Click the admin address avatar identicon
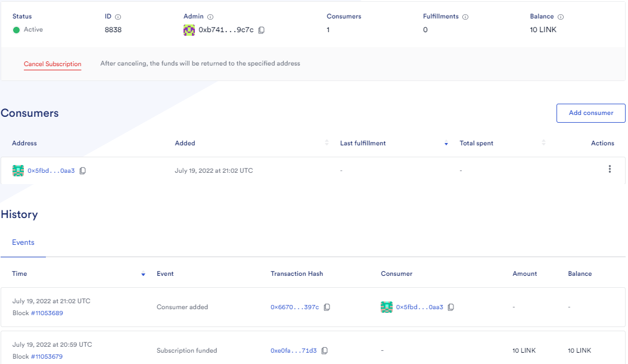Screen dimensions: 628x364 189,30
